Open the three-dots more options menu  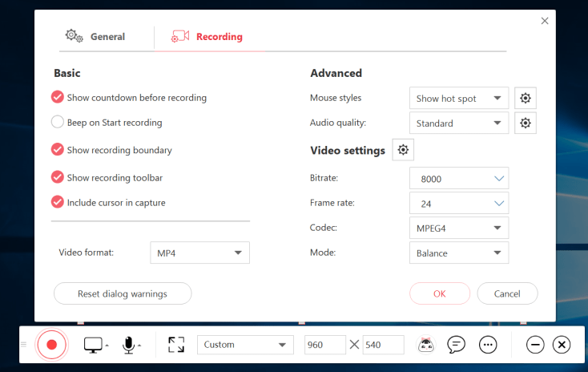pyautogui.click(x=488, y=345)
